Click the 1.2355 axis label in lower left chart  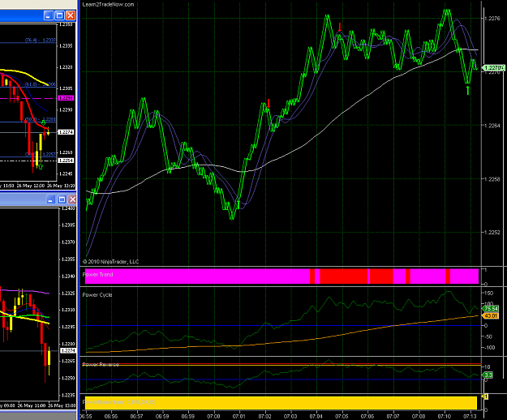(68, 259)
